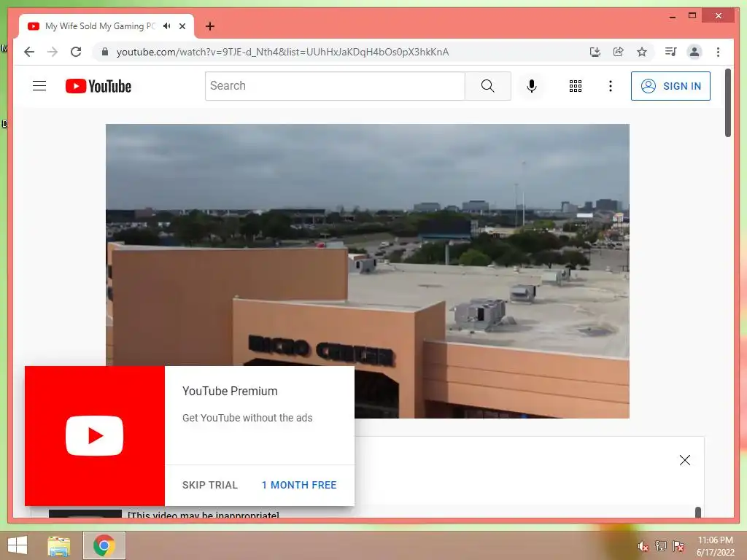Open File Explorer from the taskbar
747x560 pixels.
(x=59, y=545)
